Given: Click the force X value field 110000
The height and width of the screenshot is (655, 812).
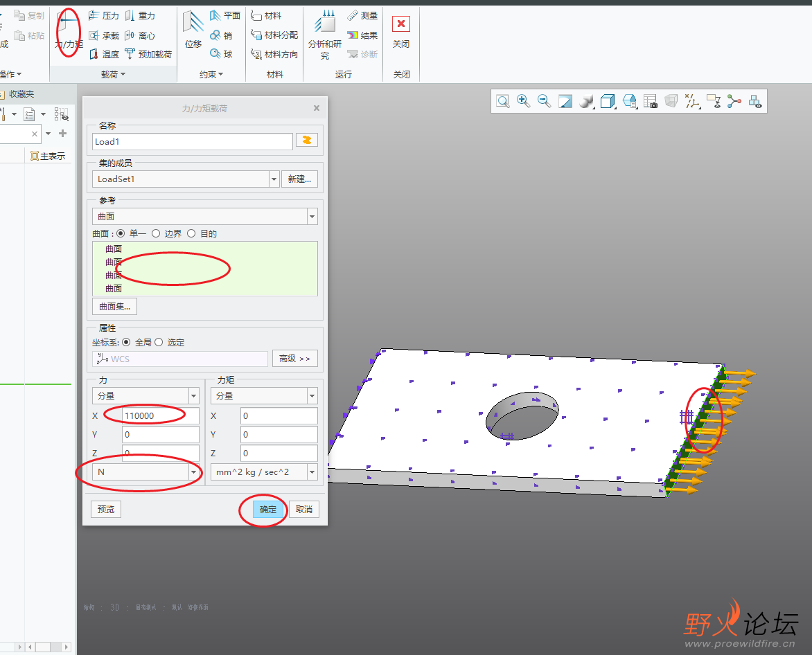Looking at the screenshot, I should pos(161,415).
